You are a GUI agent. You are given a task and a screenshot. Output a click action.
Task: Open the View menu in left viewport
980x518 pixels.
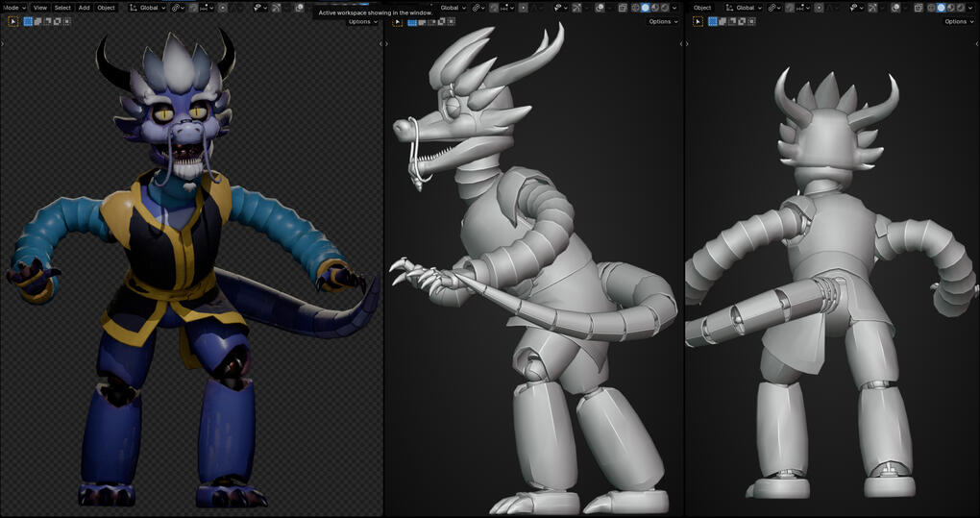(x=40, y=8)
